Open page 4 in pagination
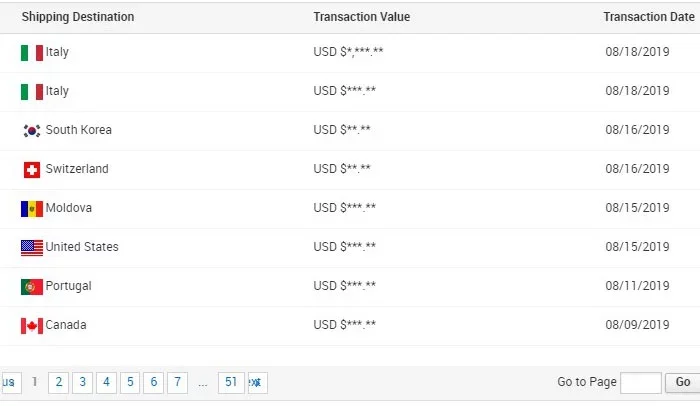Screen dimensions: 700x406 pos(106,383)
